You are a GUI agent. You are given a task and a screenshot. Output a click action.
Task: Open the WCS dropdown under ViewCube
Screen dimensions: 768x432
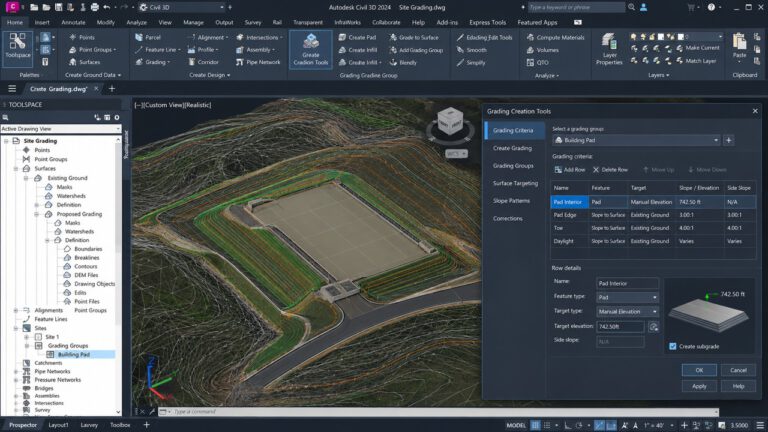click(456, 154)
